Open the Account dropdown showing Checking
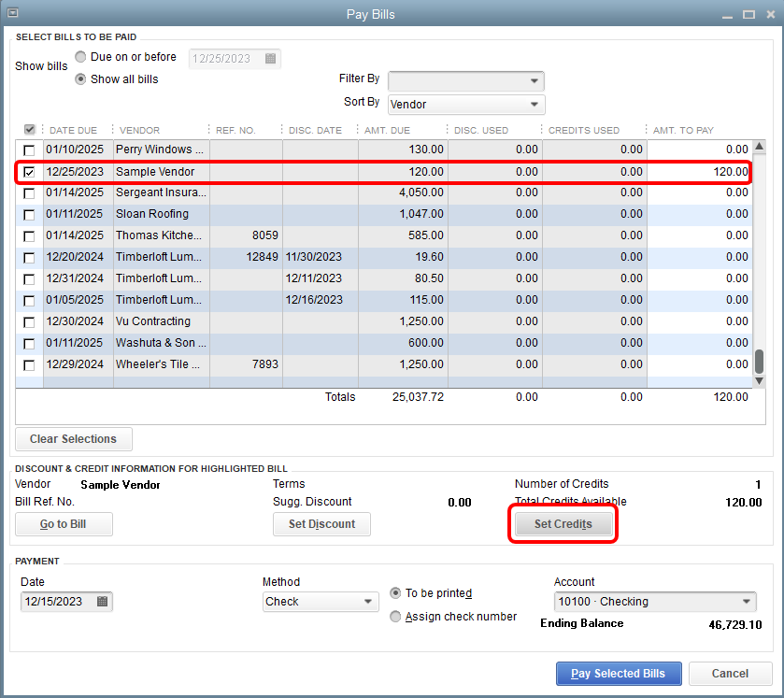Image resolution: width=784 pixels, height=698 pixels. click(x=747, y=602)
